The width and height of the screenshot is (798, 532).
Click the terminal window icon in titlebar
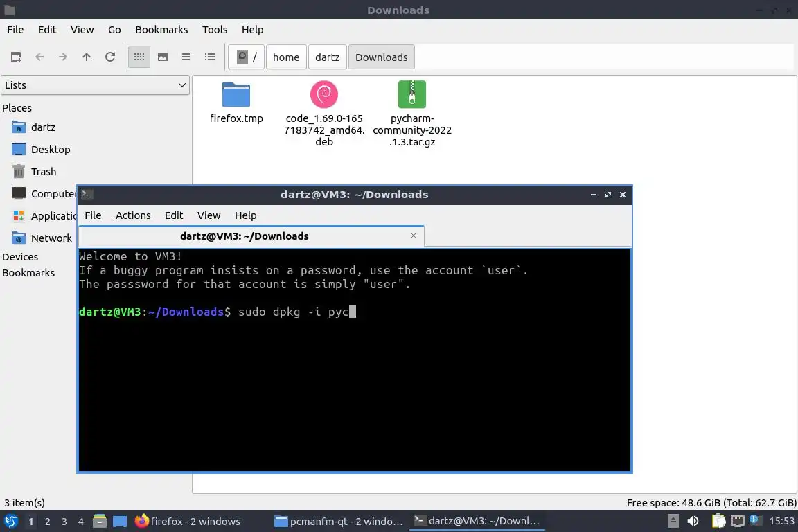(x=87, y=195)
